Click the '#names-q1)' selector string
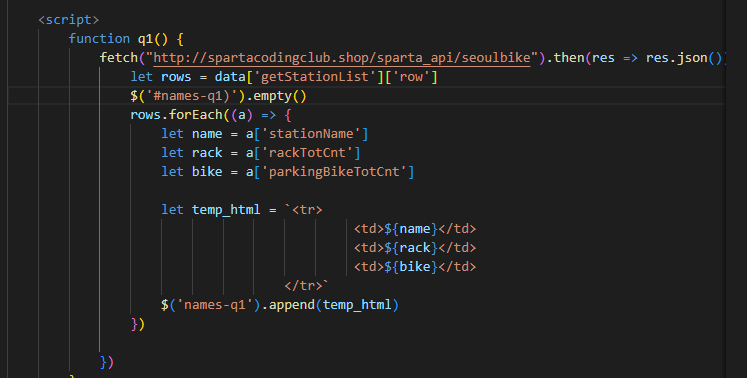Viewport: 747px width, 378px height. coord(192,96)
